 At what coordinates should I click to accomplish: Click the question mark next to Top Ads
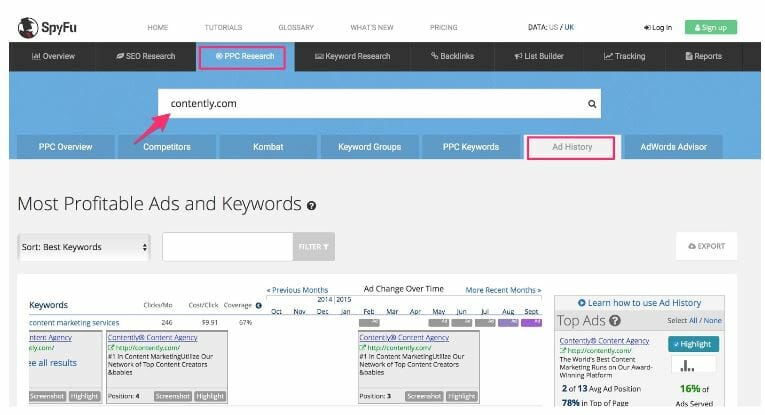tap(615, 320)
